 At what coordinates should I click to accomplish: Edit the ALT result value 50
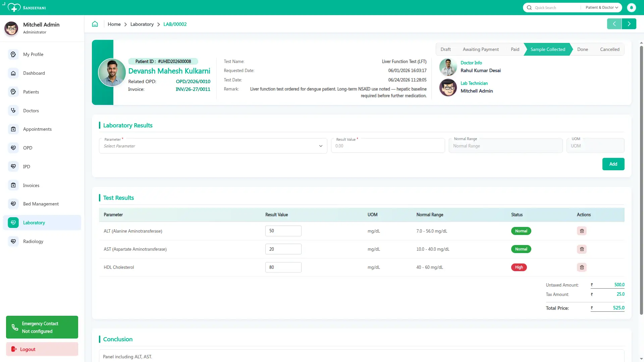coord(283,231)
